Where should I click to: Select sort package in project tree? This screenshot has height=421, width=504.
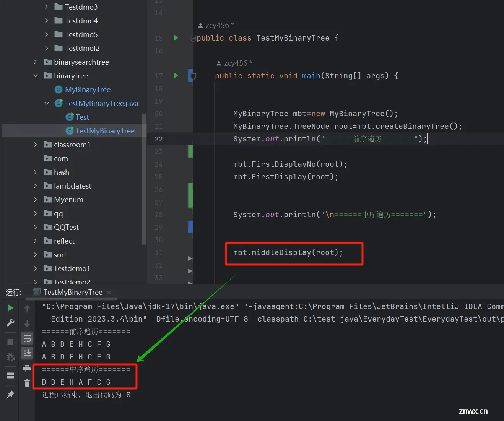tap(60, 255)
